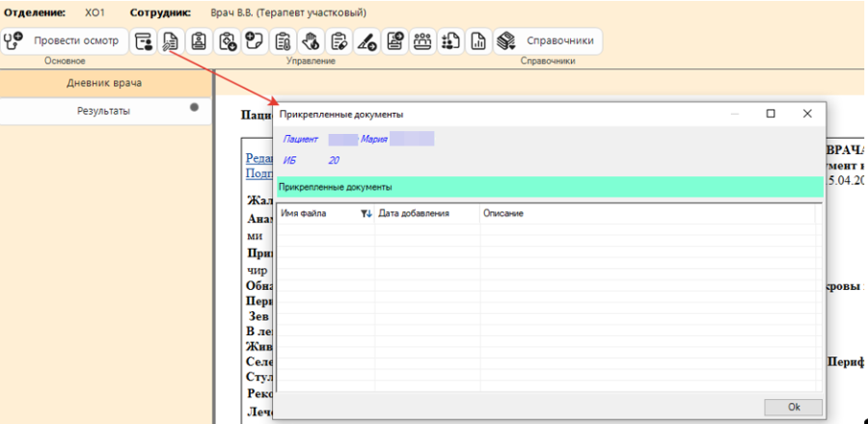The width and height of the screenshot is (868, 424).
Task: Click the Описание column header
Action: tap(648, 213)
